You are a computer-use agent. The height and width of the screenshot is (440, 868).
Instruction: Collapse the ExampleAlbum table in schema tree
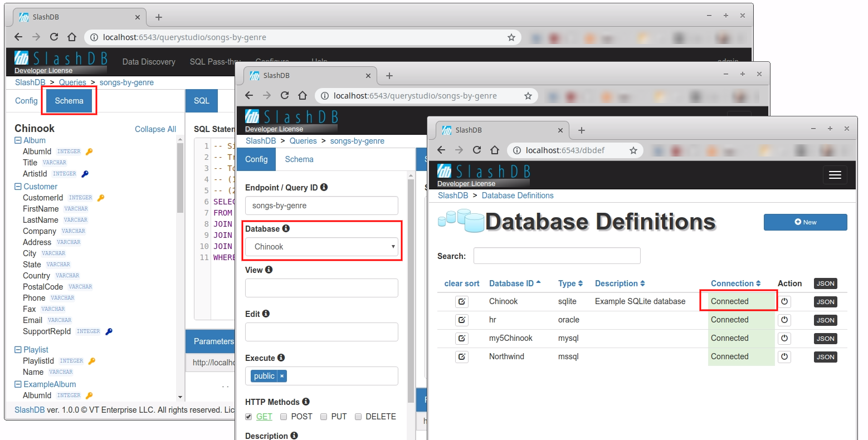point(18,384)
